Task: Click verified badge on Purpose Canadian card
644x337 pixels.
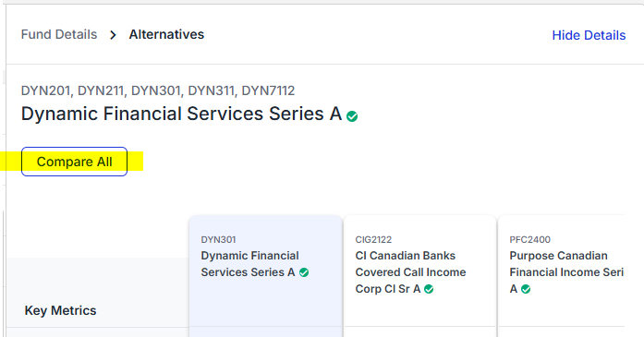Action: [526, 289]
